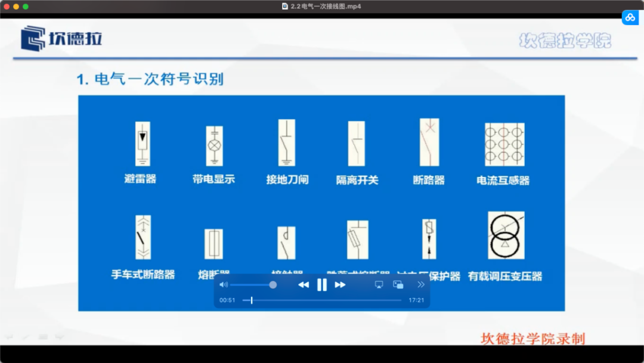
Task: Enable picture-in-picture mode
Action: 398,284
